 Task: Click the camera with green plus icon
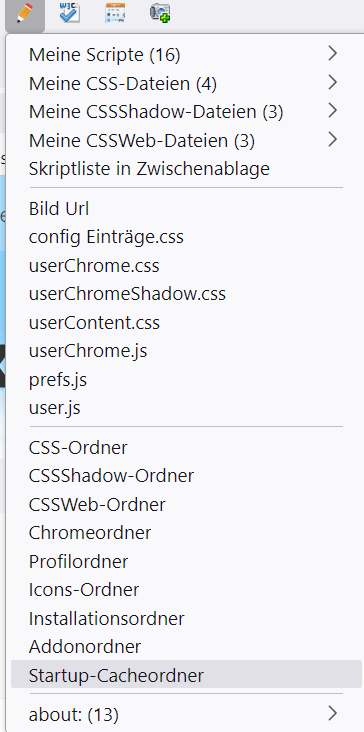tap(160, 13)
